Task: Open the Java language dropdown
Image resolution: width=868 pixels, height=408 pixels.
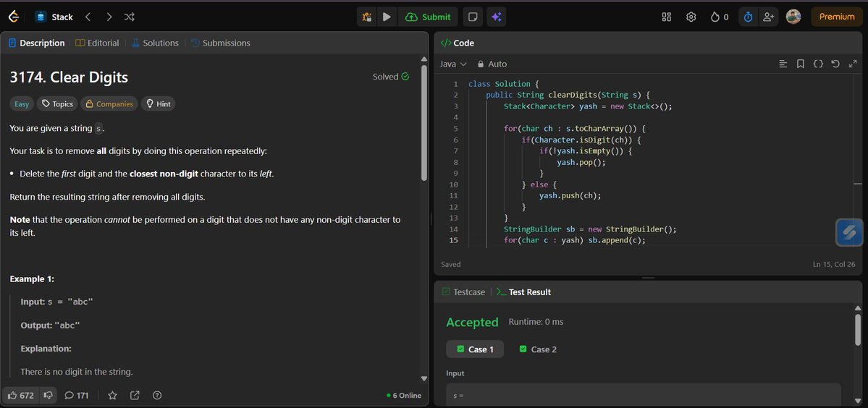Action: click(x=452, y=64)
